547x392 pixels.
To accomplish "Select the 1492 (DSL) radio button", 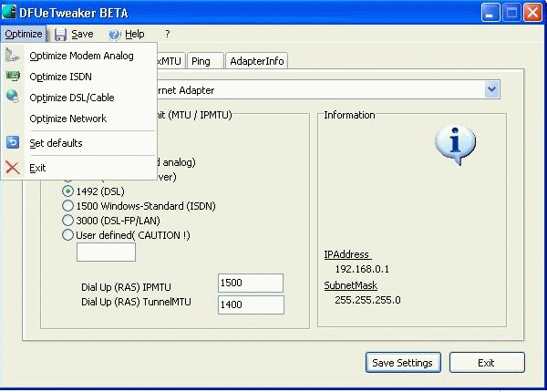I will (x=67, y=191).
